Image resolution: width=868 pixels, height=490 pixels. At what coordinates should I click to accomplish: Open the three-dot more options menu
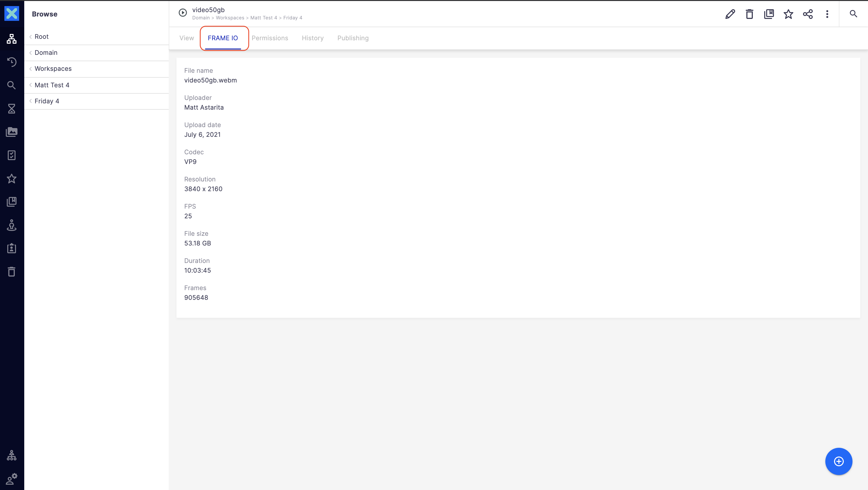[827, 14]
